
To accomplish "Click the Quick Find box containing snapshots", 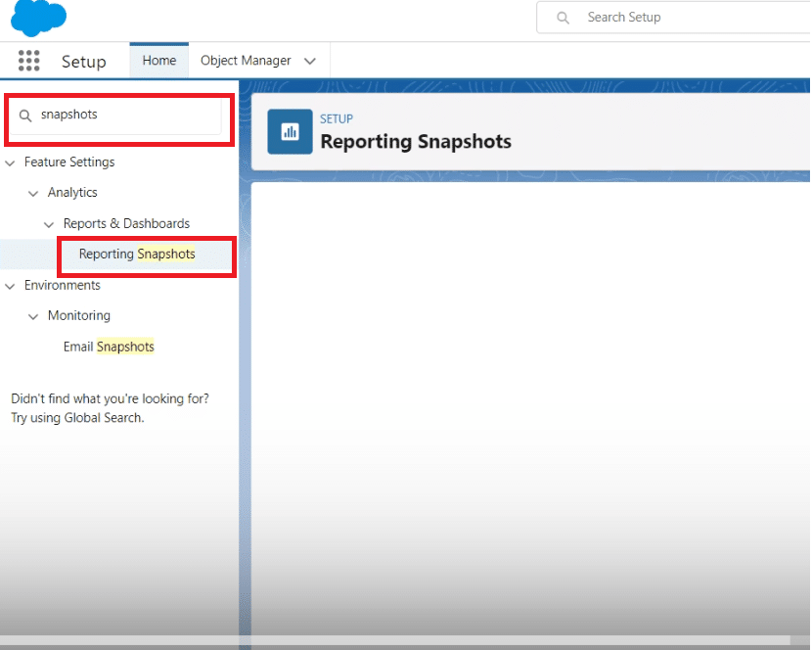I will pyautogui.click(x=116, y=116).
